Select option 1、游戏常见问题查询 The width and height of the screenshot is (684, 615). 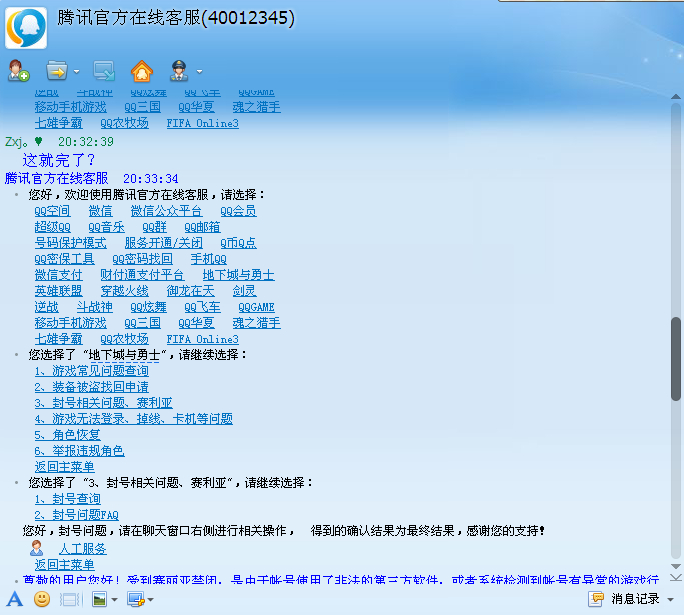(92, 371)
